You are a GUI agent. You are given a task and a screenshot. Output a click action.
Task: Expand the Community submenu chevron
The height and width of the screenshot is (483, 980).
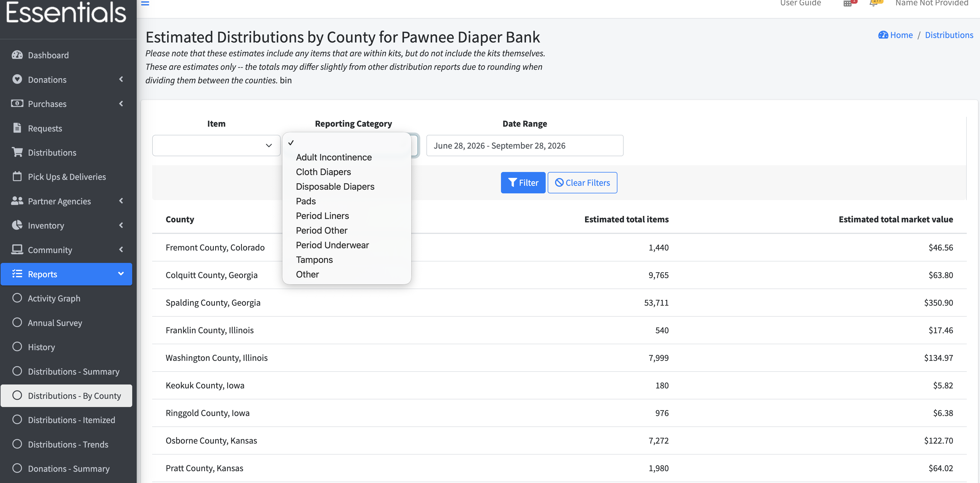[121, 250]
